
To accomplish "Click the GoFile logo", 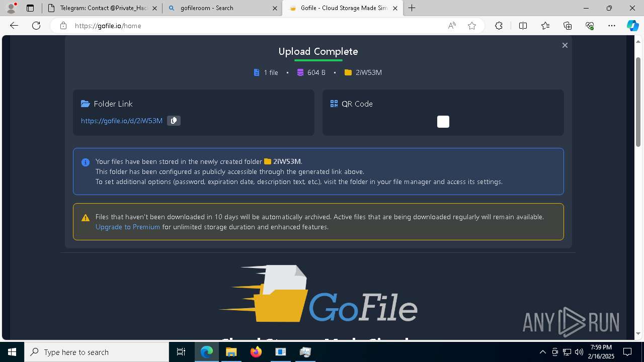I will point(318,294).
